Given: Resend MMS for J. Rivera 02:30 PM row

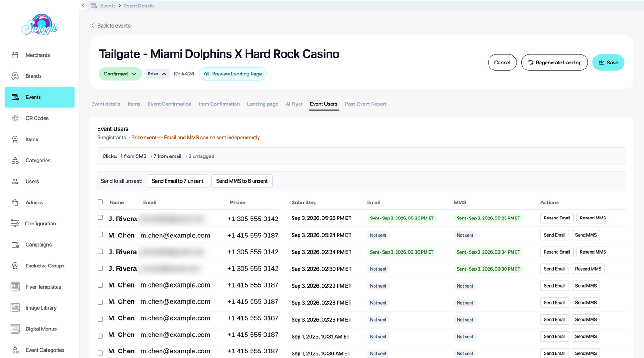Looking at the screenshot, I should [588, 269].
